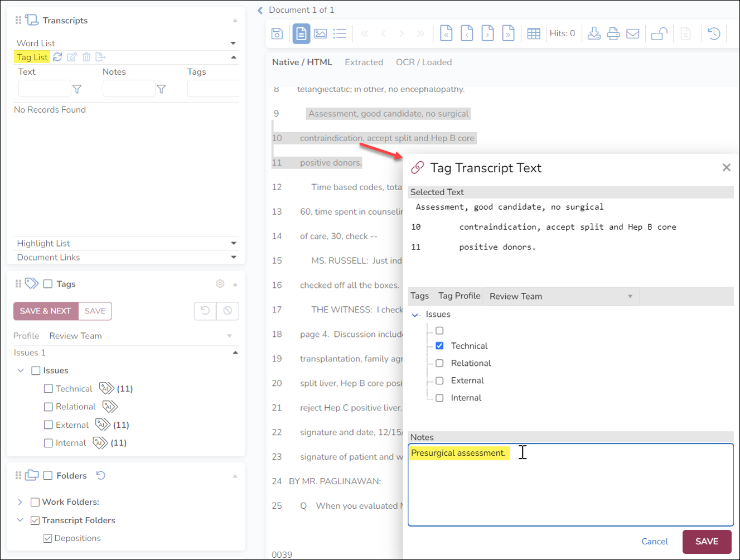Uncheck Technical in the Tag Transcript Text dialog
This screenshot has width=740, height=560.
coord(439,346)
